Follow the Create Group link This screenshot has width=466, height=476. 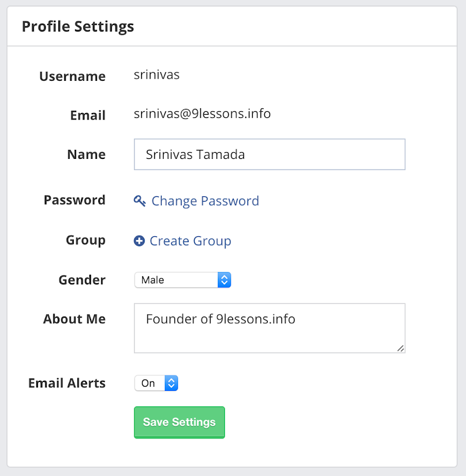pos(190,241)
